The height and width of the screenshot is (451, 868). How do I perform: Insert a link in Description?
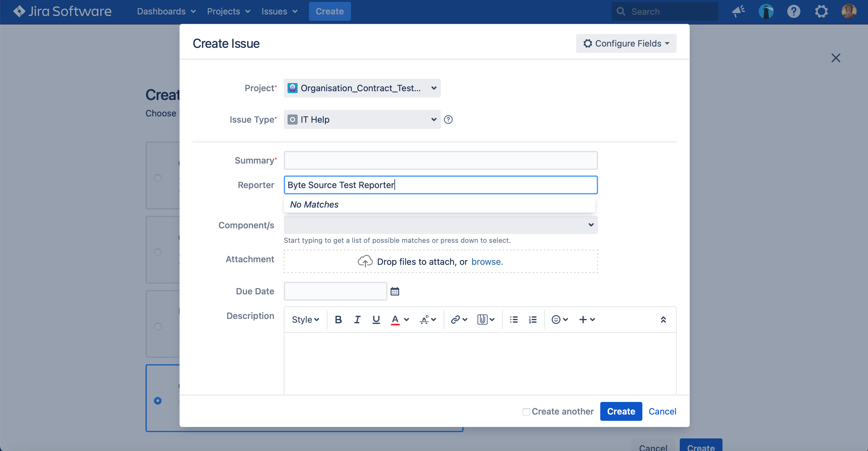click(455, 320)
